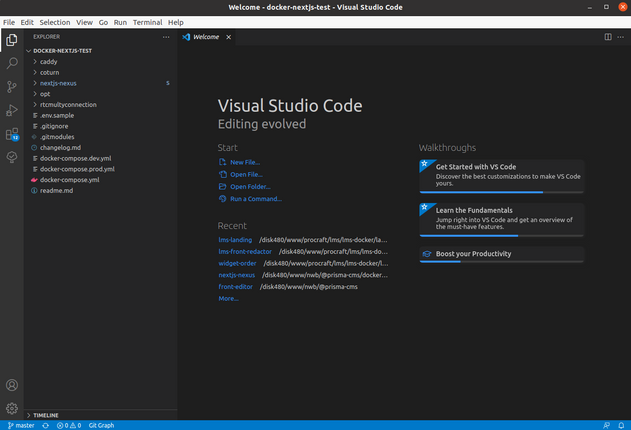
Task: Click the New File icon under Start
Action: (223, 162)
